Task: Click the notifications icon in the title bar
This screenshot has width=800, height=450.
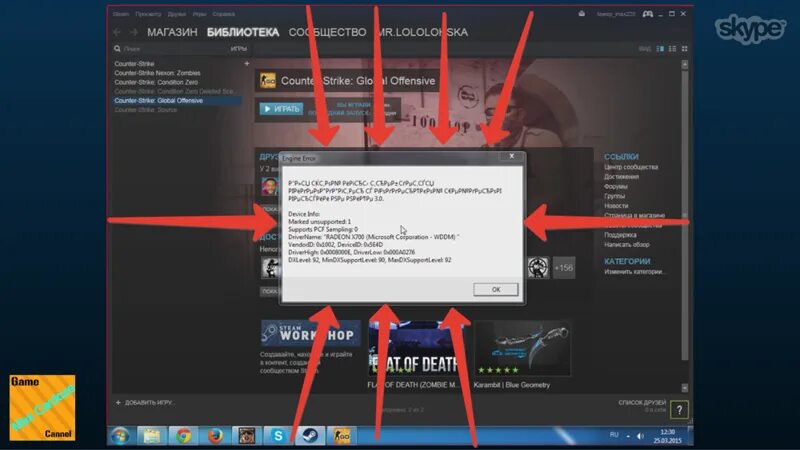Action: (582, 14)
